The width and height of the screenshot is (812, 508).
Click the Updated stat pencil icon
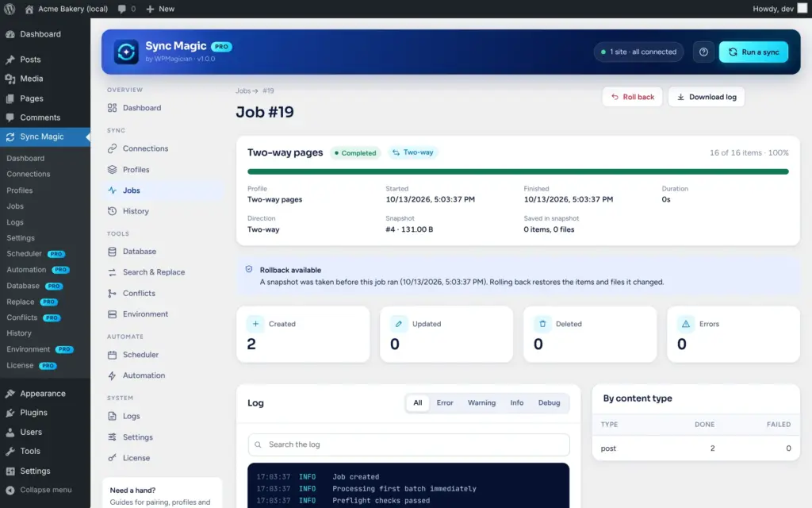[399, 324]
